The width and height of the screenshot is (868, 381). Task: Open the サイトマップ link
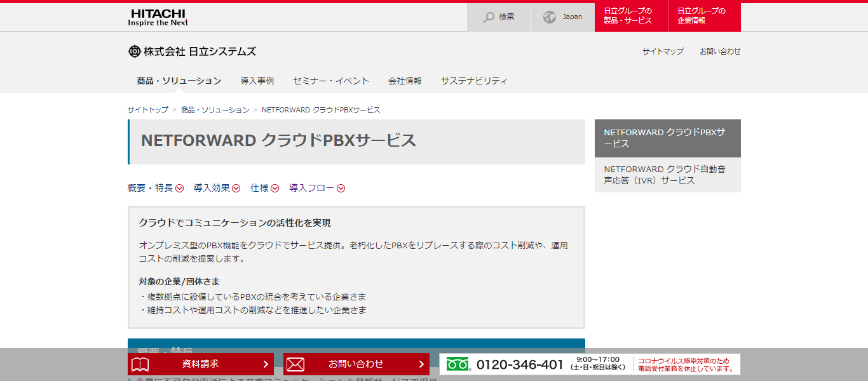tap(663, 51)
